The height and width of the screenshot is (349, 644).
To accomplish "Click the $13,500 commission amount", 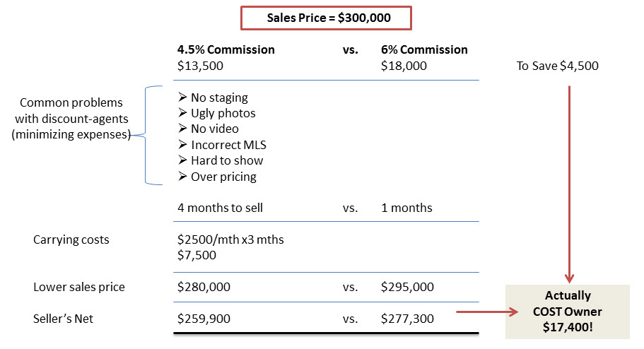I will 200,66.
